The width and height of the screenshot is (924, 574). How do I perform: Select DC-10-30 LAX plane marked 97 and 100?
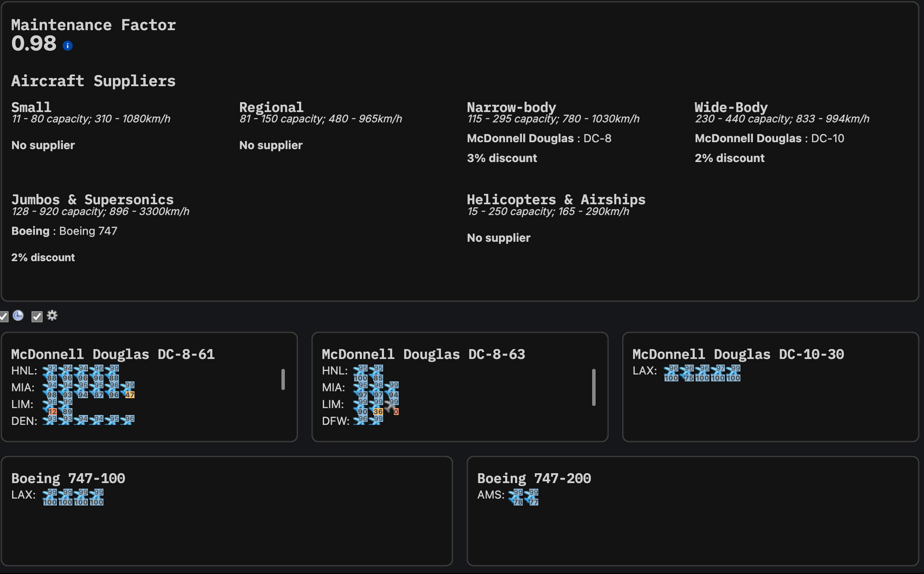(718, 373)
